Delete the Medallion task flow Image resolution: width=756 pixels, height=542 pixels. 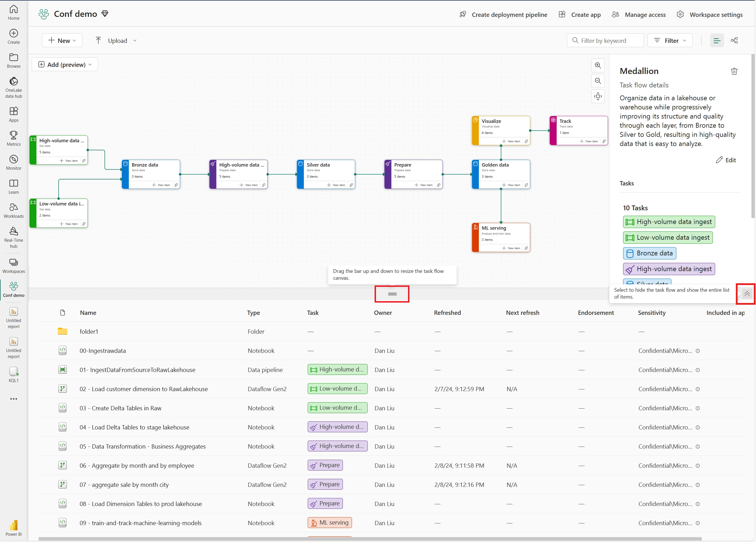coord(734,71)
